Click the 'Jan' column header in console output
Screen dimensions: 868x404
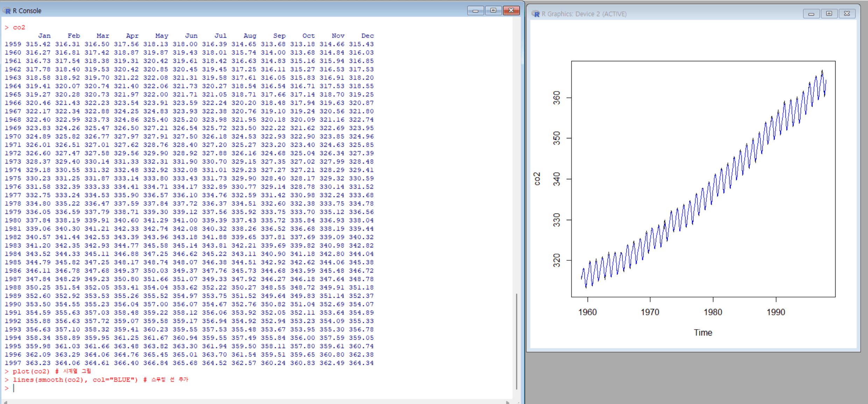(x=44, y=36)
